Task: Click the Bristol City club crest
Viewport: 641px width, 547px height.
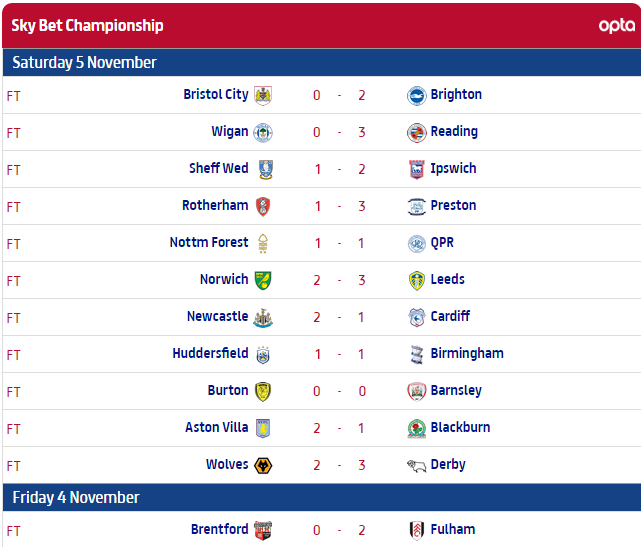Action: coord(263,96)
